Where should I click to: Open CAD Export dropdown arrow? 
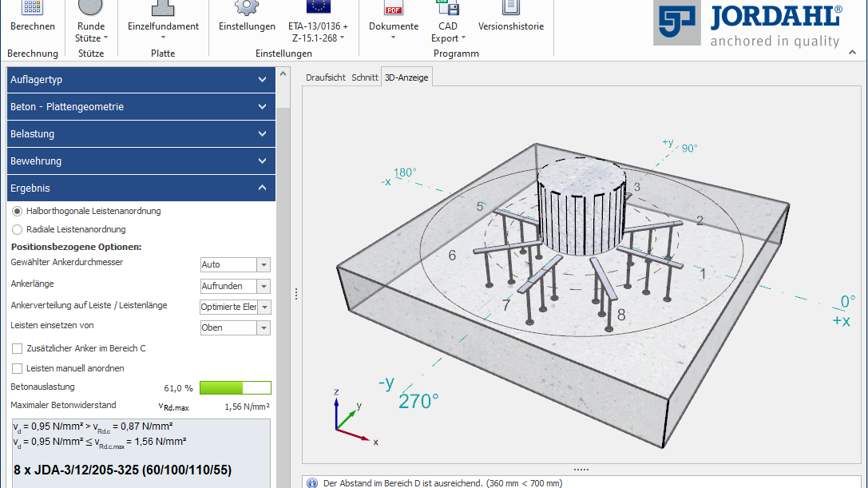click(463, 38)
